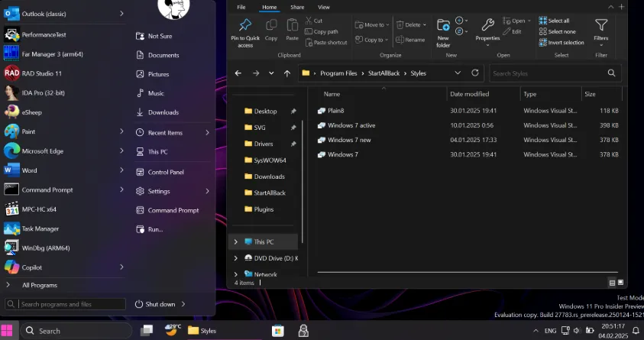644x340 pixels.
Task: Open Outlook (classic) from Start menu
Action: pyautogui.click(x=63, y=14)
